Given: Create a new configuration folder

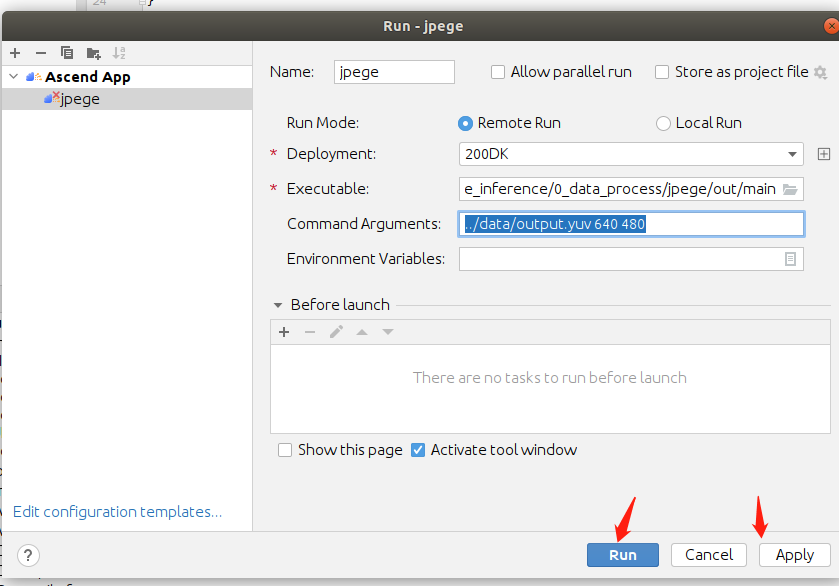Looking at the screenshot, I should pos(93,53).
